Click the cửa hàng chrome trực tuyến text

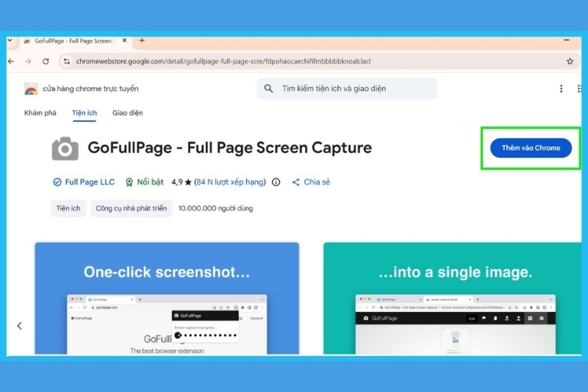90,89
